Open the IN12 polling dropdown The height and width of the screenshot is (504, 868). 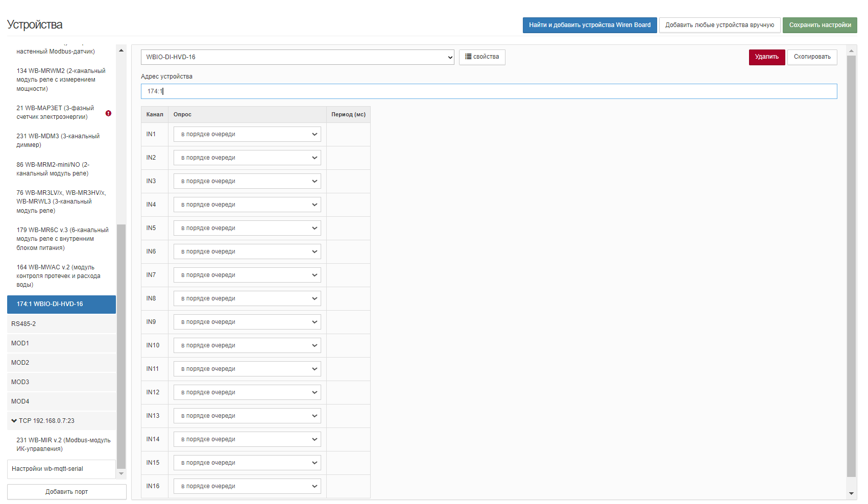pyautogui.click(x=247, y=392)
